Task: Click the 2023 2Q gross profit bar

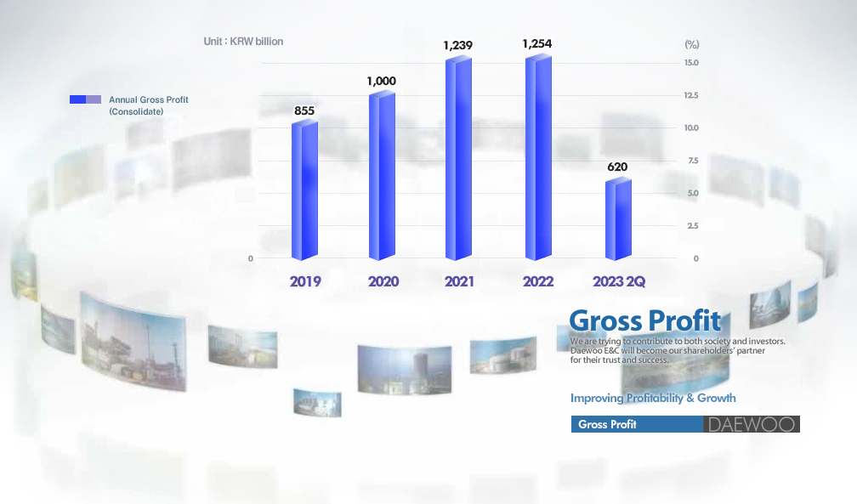Action: (618, 218)
